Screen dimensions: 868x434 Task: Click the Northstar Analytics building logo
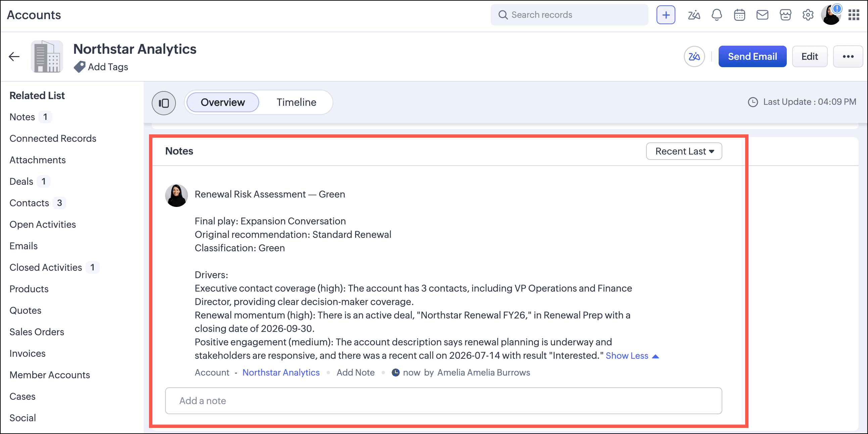click(x=47, y=56)
